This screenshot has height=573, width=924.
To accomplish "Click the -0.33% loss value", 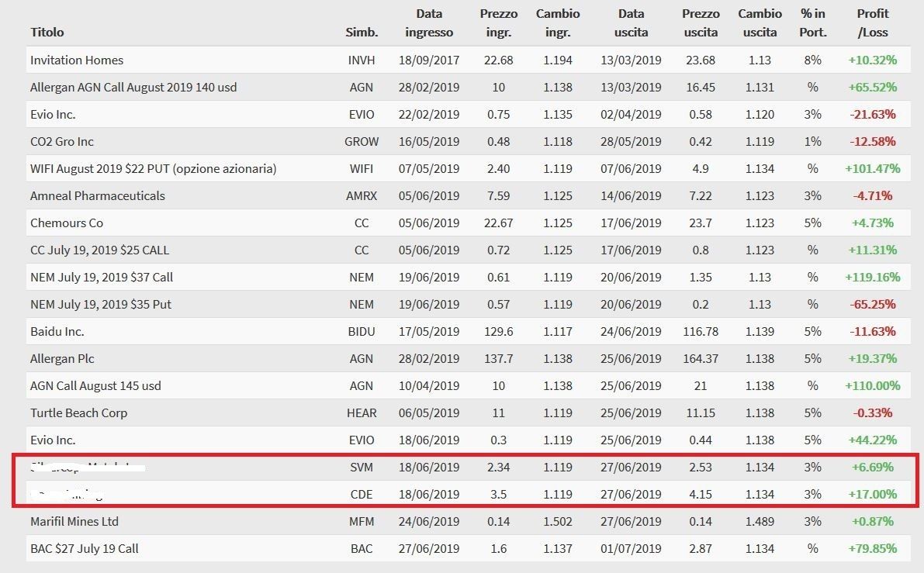I will (x=873, y=412).
